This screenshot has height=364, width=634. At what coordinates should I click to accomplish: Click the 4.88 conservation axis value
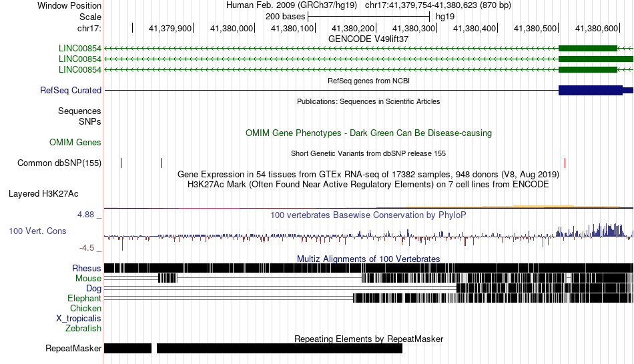(x=85, y=215)
